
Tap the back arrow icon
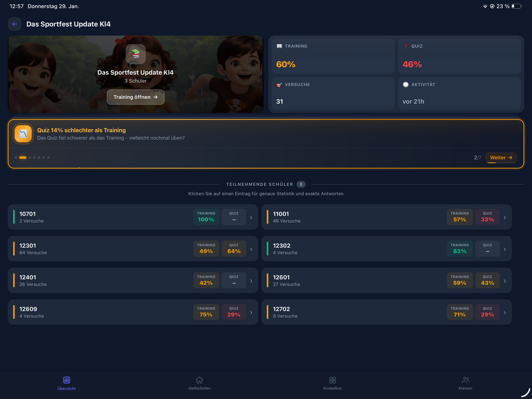(15, 24)
